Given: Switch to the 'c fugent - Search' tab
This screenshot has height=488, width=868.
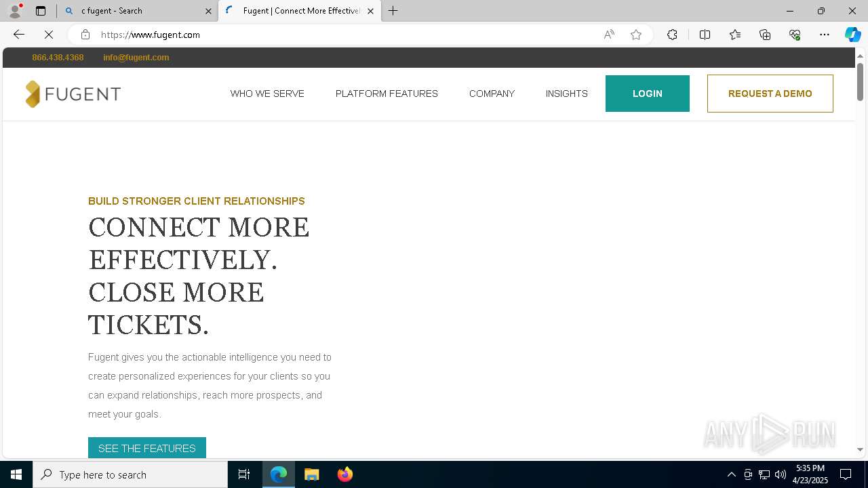Looking at the screenshot, I should coord(138,11).
